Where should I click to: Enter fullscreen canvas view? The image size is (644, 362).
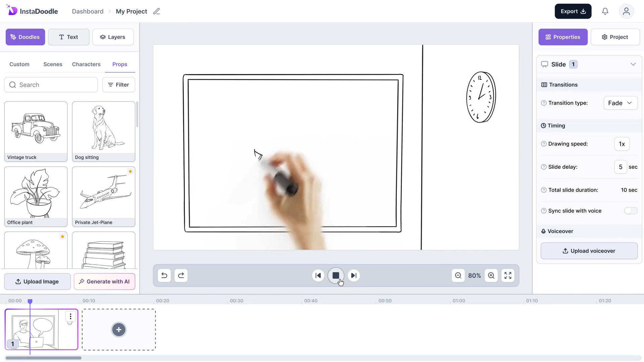click(x=508, y=276)
